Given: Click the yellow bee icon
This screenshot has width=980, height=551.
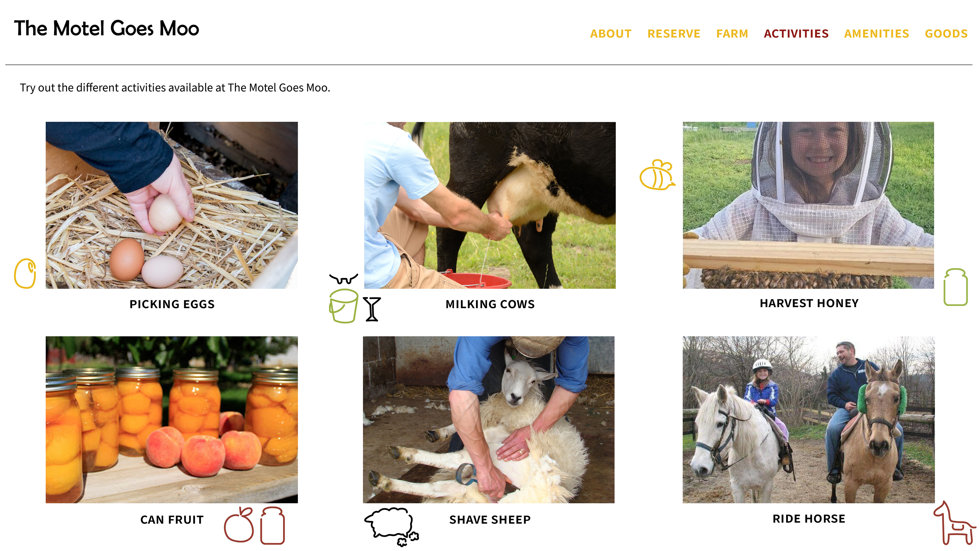Looking at the screenshot, I should (x=657, y=174).
